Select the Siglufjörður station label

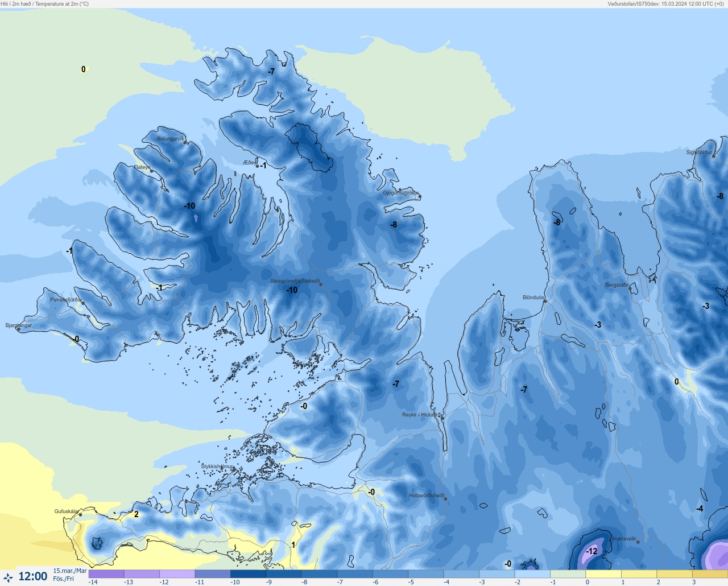[698, 152]
